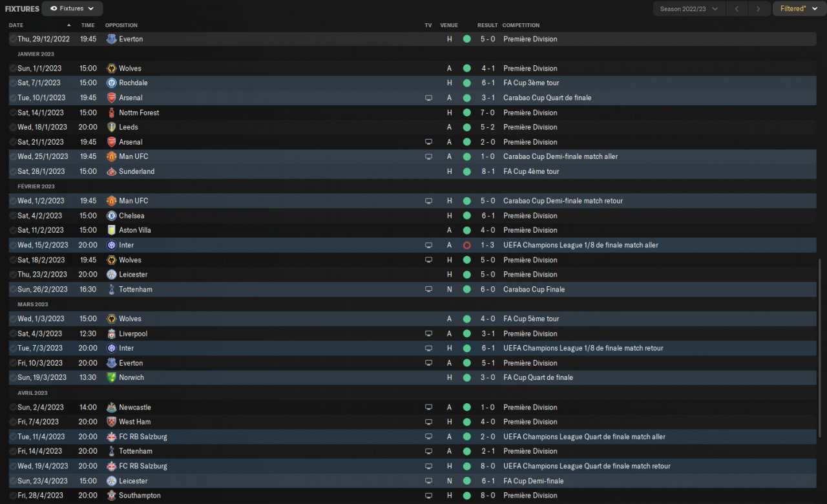Open the Fixtures view dropdown

(72, 8)
